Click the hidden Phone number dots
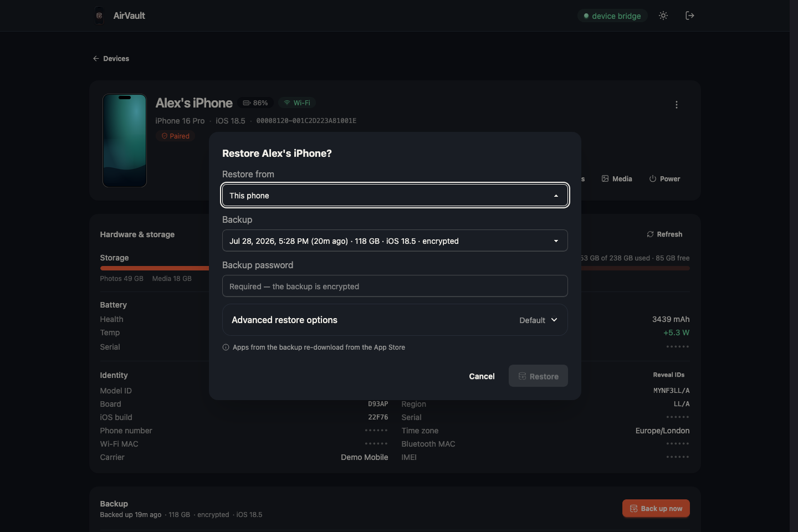The height and width of the screenshot is (532, 798). pyautogui.click(x=376, y=431)
